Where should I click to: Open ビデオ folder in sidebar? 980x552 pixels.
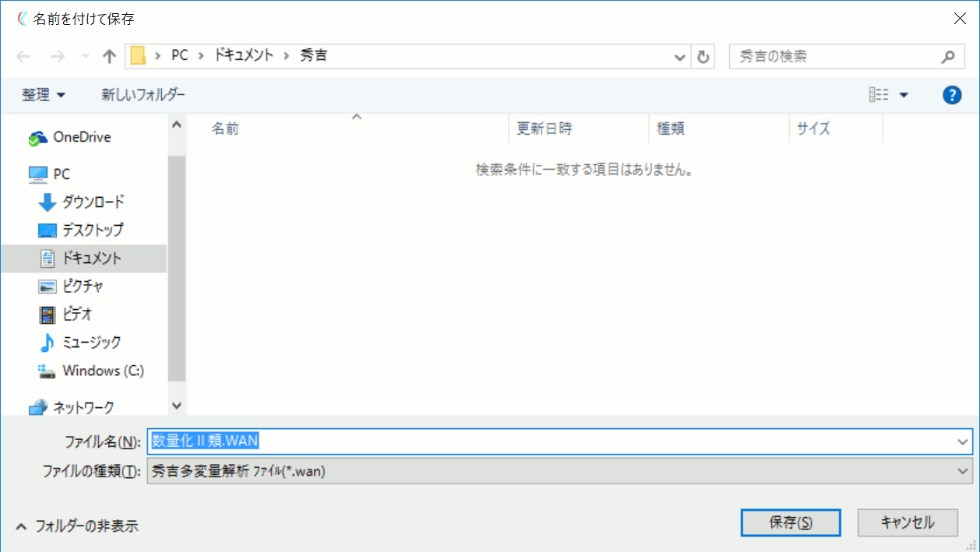[78, 315]
